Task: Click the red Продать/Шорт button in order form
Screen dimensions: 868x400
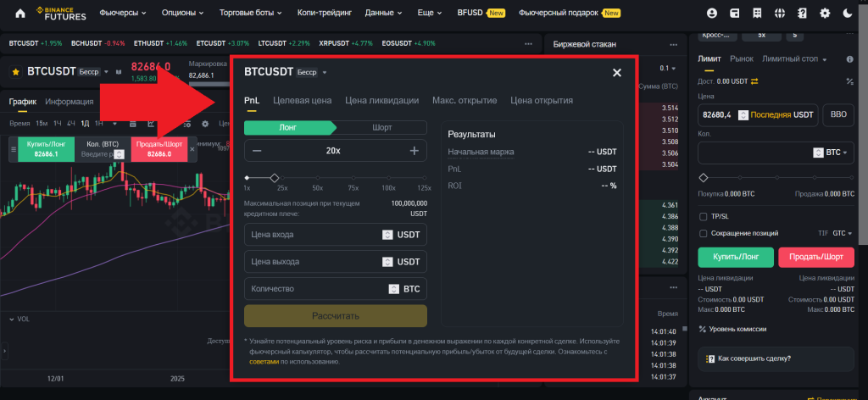Action: (816, 258)
